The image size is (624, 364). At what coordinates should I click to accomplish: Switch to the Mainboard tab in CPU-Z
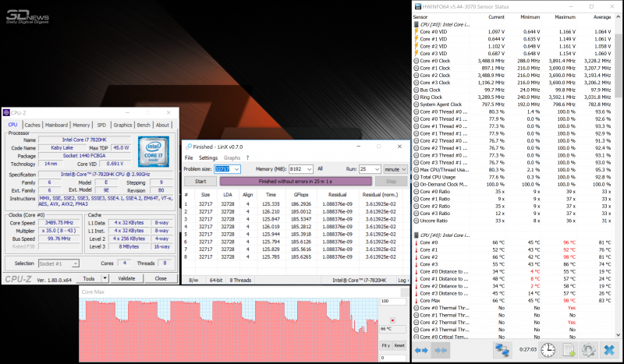pyautogui.click(x=56, y=125)
